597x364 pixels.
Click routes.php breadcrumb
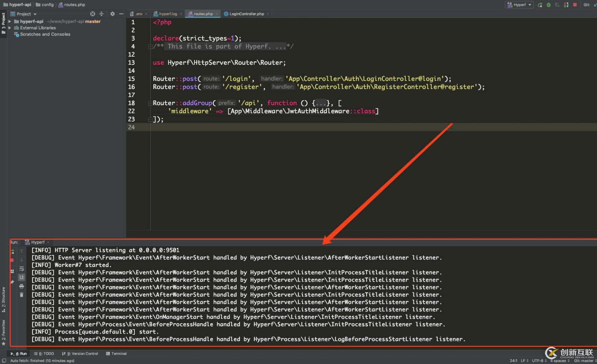(72, 5)
